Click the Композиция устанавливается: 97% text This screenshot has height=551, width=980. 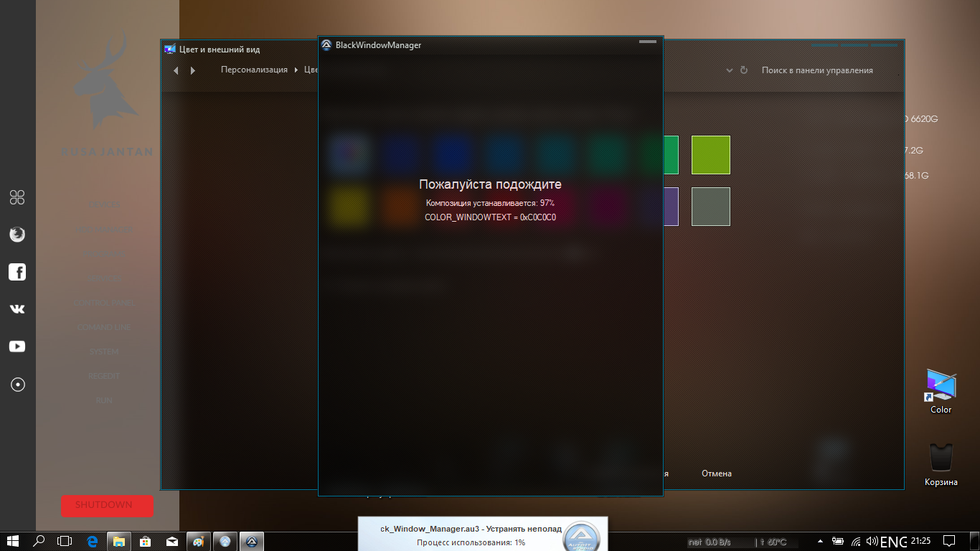tap(490, 203)
